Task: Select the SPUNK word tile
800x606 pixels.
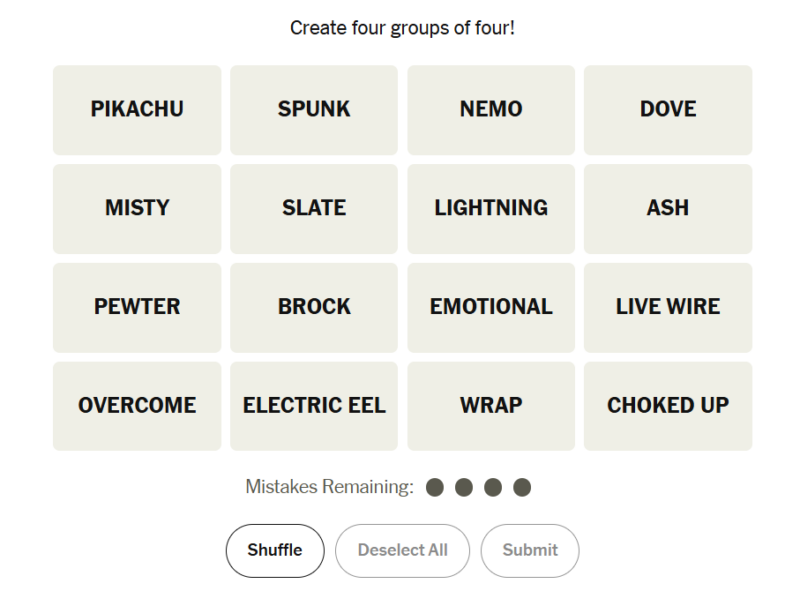Action: (x=314, y=110)
